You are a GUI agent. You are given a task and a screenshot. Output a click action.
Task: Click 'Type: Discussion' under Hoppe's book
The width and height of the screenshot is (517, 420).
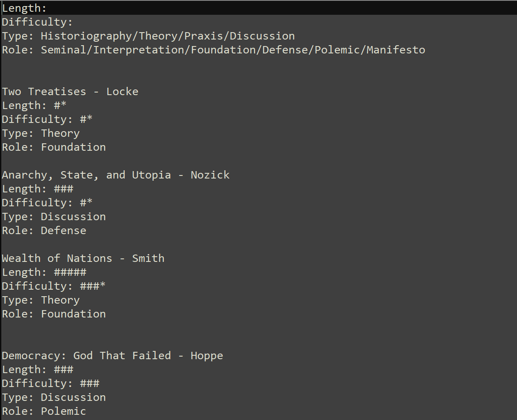pyautogui.click(x=54, y=397)
